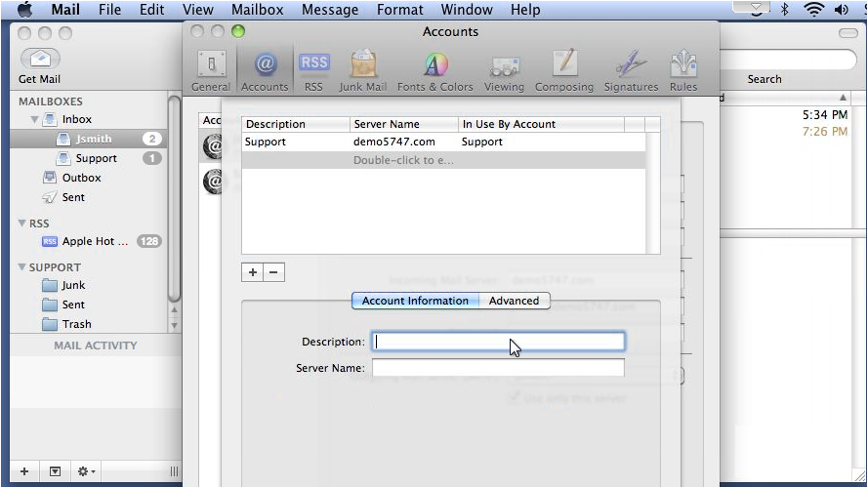Click the Wi-Fi menu bar icon
This screenshot has width=868, height=488.
point(813,10)
